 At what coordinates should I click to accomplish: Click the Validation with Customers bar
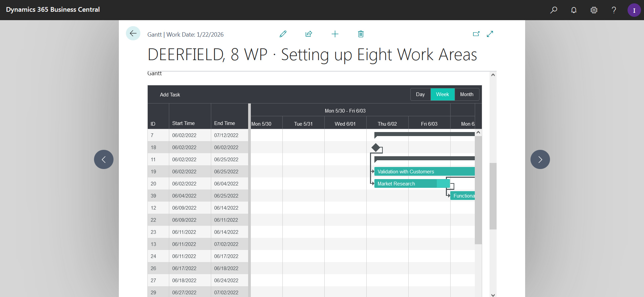[424, 172]
